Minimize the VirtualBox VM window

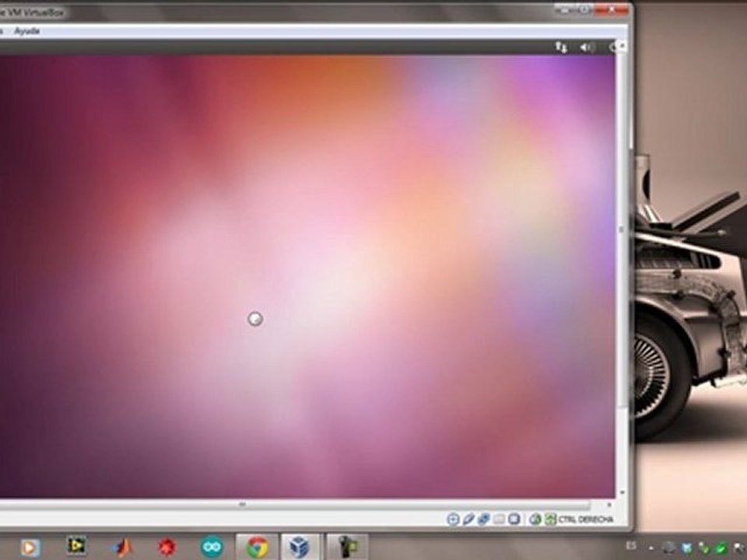tap(565, 9)
